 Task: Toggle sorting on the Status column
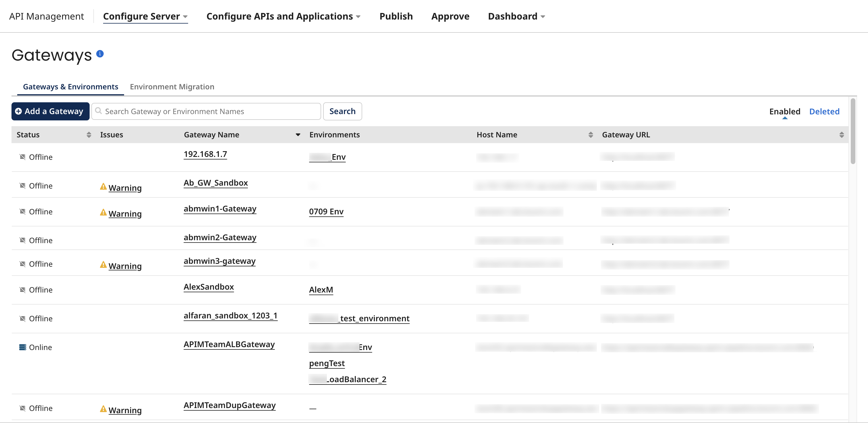(89, 134)
